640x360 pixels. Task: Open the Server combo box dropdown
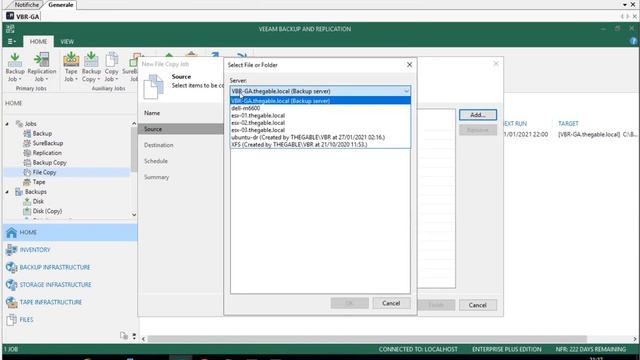coord(406,91)
